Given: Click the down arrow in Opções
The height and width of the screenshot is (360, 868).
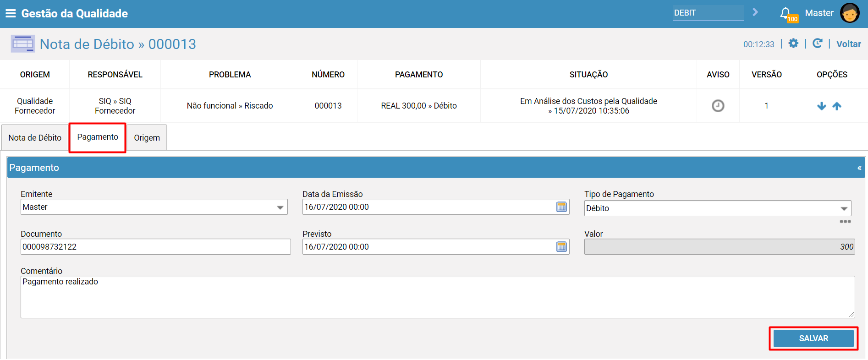Looking at the screenshot, I should (x=822, y=106).
